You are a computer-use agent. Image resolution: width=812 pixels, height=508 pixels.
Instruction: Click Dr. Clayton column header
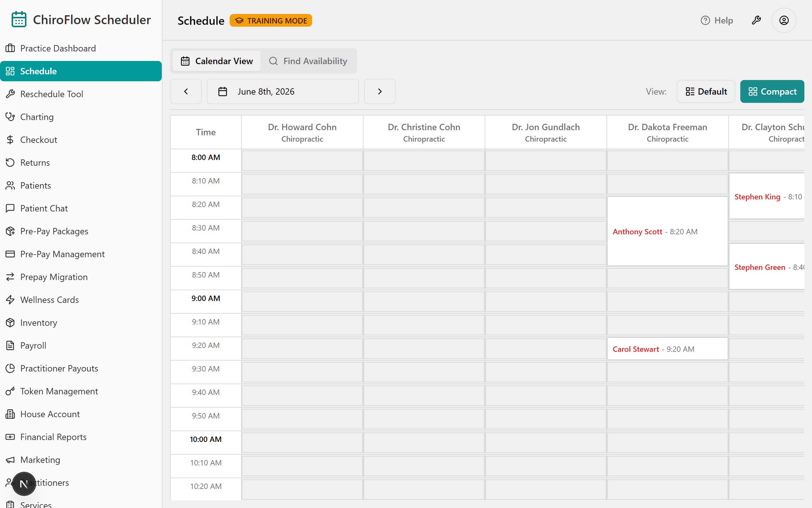767,132
